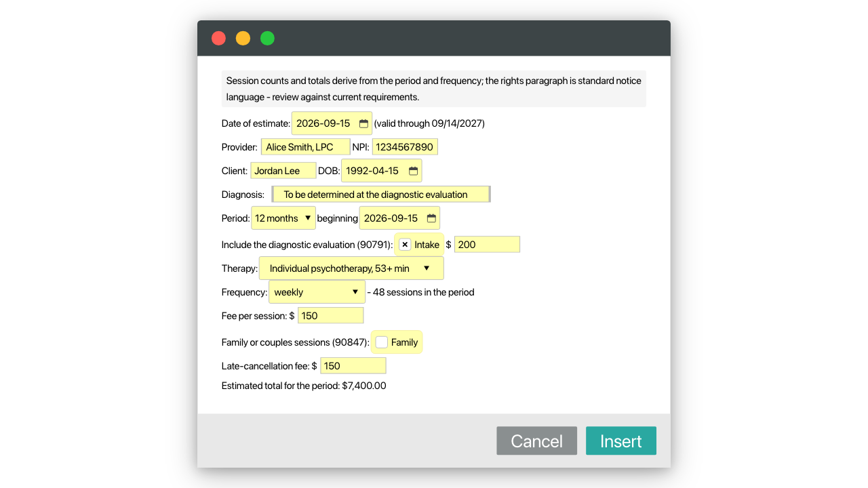Click the beginning date value 2026-09-15
Image resolution: width=868 pixels, height=488 pixels.
coord(391,218)
